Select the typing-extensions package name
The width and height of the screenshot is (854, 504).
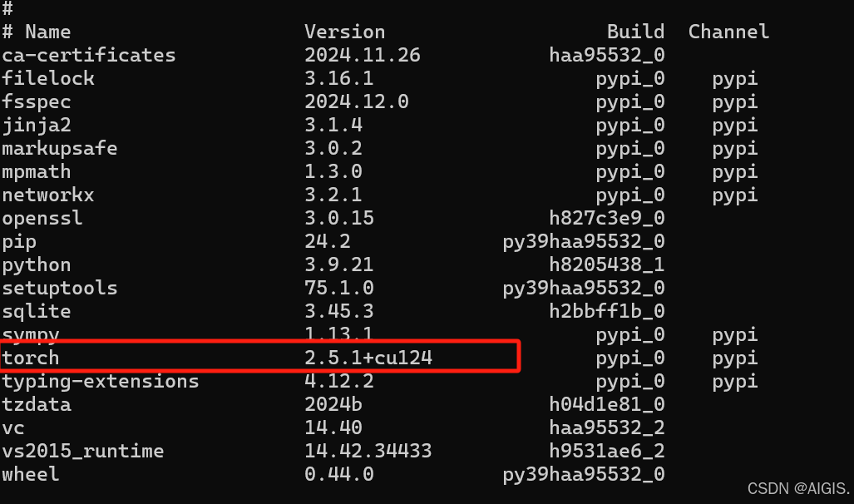click(x=100, y=382)
